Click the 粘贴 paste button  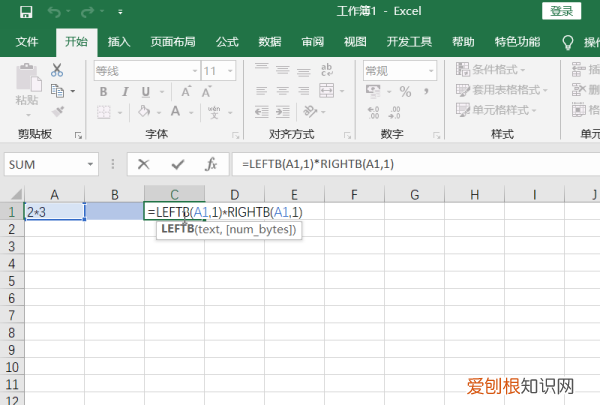28,89
